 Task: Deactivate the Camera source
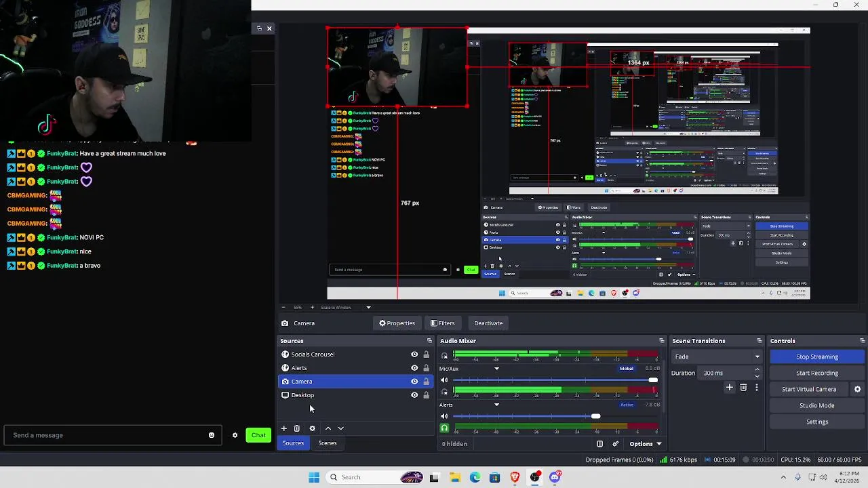[x=488, y=323]
